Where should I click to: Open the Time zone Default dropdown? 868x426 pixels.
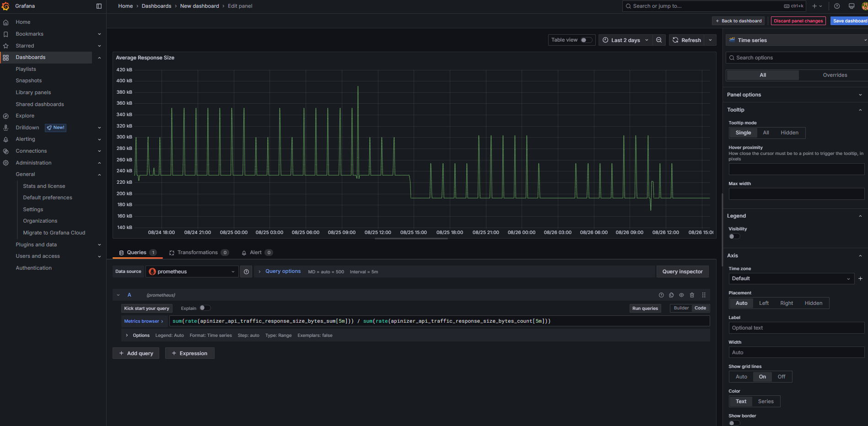click(x=791, y=279)
